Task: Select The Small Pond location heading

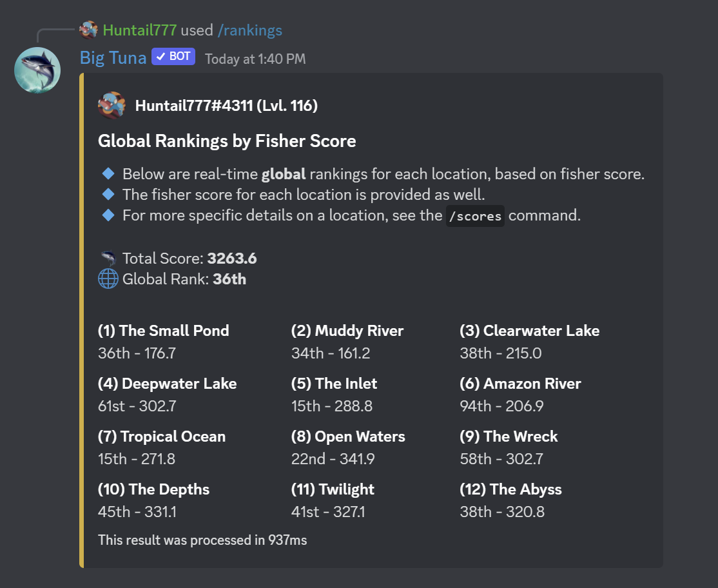Action: tap(164, 331)
